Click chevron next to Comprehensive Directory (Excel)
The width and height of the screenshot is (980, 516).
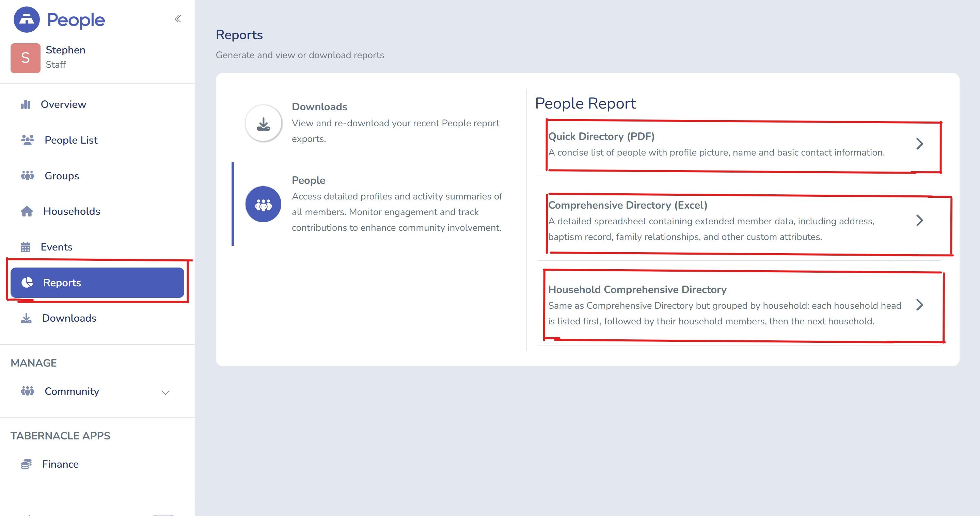(919, 221)
